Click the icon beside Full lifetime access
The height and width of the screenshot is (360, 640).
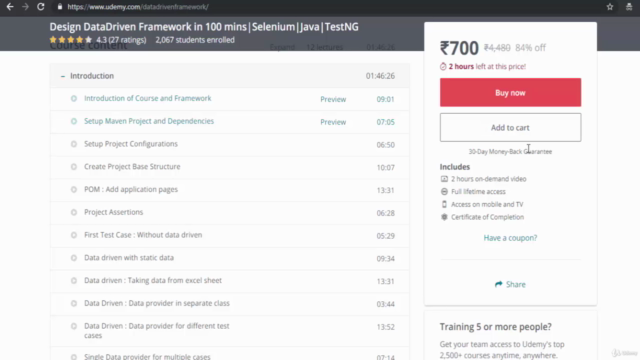444,191
